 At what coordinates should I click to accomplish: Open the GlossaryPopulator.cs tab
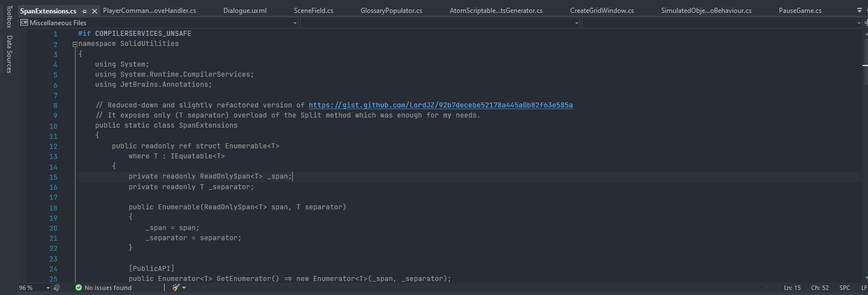391,11
